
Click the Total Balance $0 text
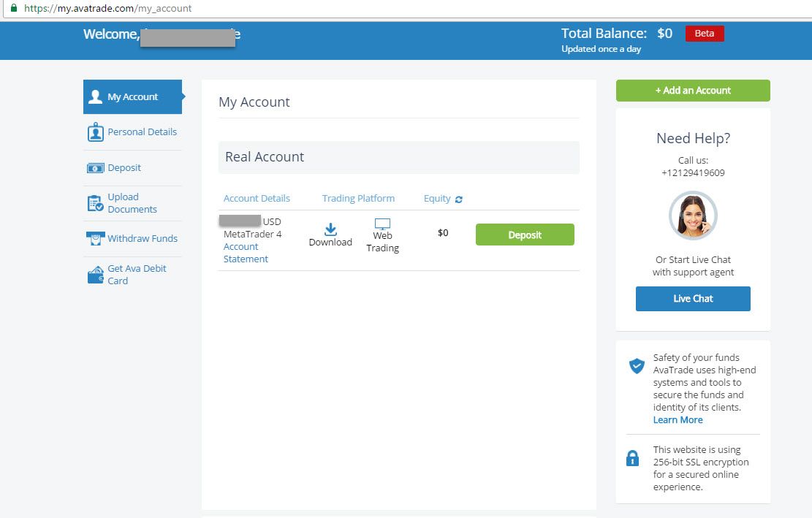tap(617, 34)
